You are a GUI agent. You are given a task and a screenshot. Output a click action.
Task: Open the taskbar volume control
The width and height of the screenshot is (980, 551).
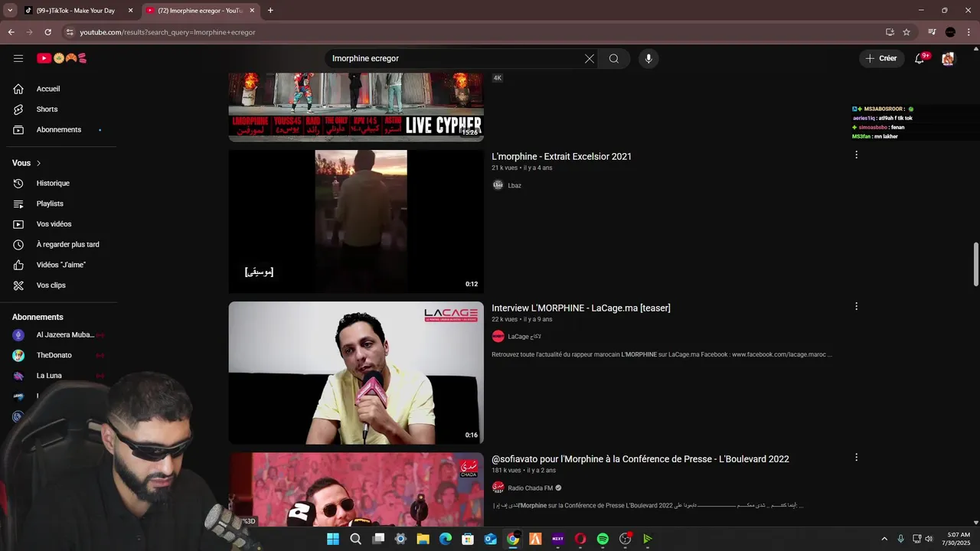click(929, 539)
